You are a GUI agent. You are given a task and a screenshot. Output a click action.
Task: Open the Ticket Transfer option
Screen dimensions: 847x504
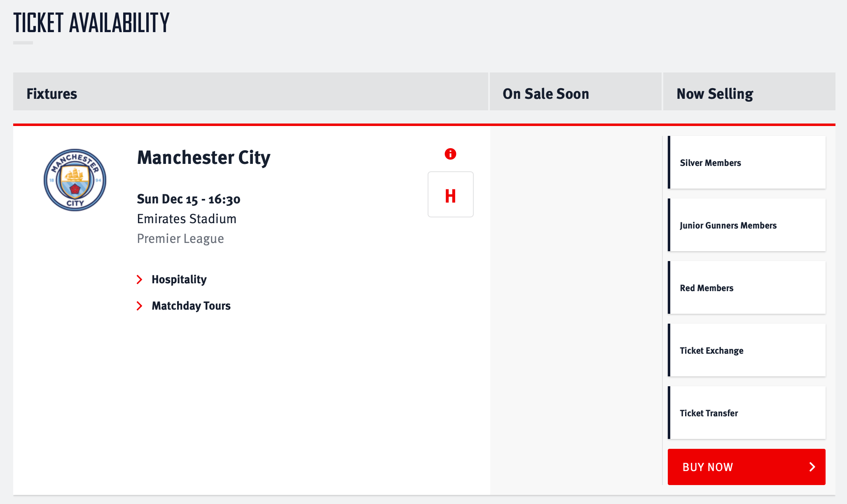click(x=747, y=413)
